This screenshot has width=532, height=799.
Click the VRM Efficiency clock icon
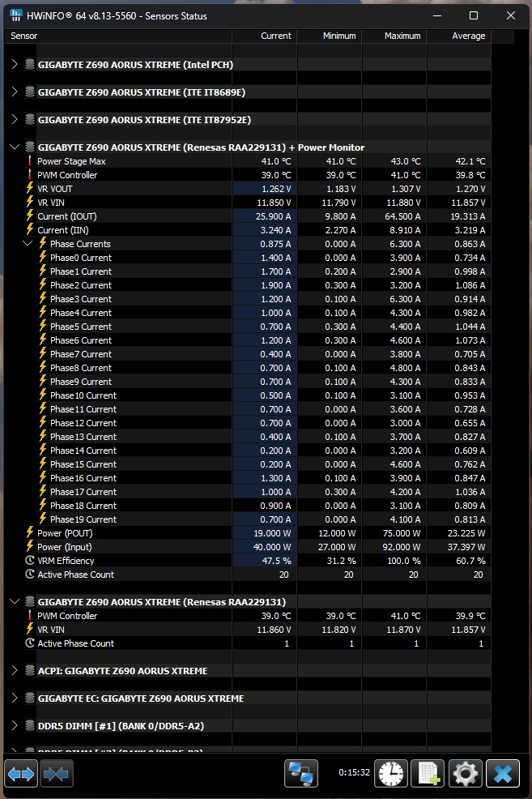(x=29, y=561)
